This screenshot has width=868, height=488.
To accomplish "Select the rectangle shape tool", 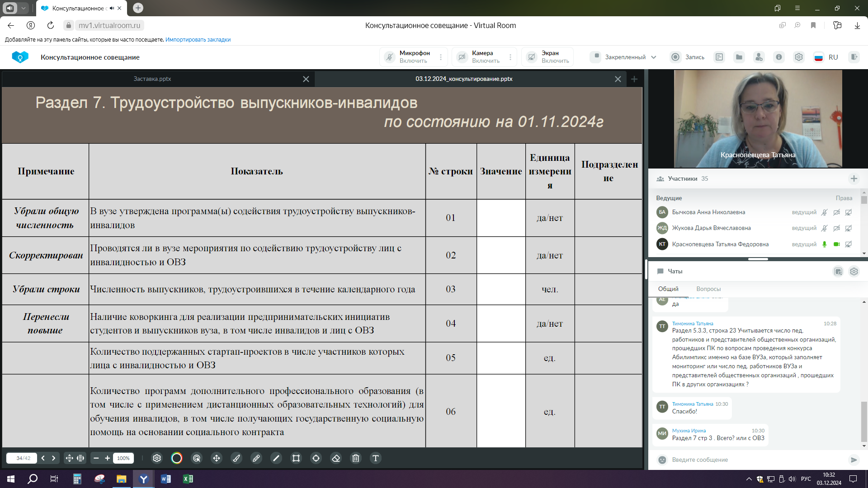I will pos(296,458).
